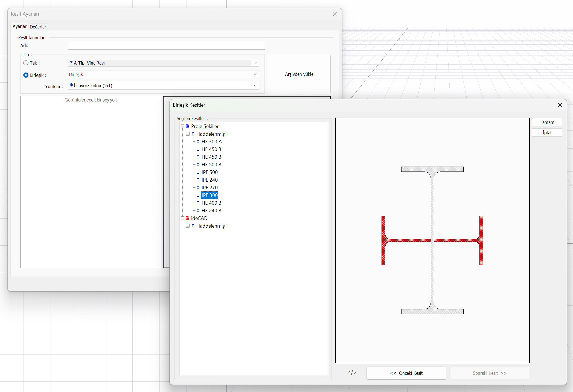The width and height of the screenshot is (573, 392).
Task: Click the blue Proje Şekilleri folder icon
Action: pyautogui.click(x=188, y=126)
